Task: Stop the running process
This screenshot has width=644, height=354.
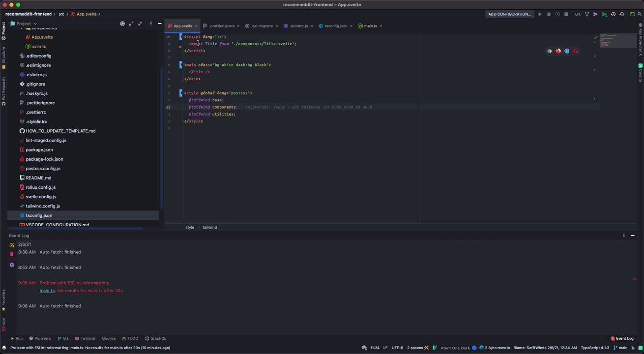Action: coord(566,14)
